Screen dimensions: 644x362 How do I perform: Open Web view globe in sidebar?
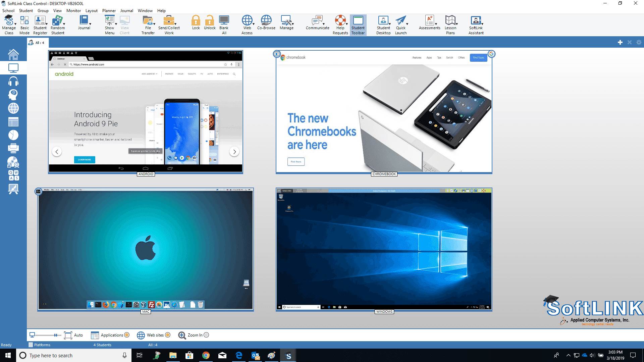13,108
